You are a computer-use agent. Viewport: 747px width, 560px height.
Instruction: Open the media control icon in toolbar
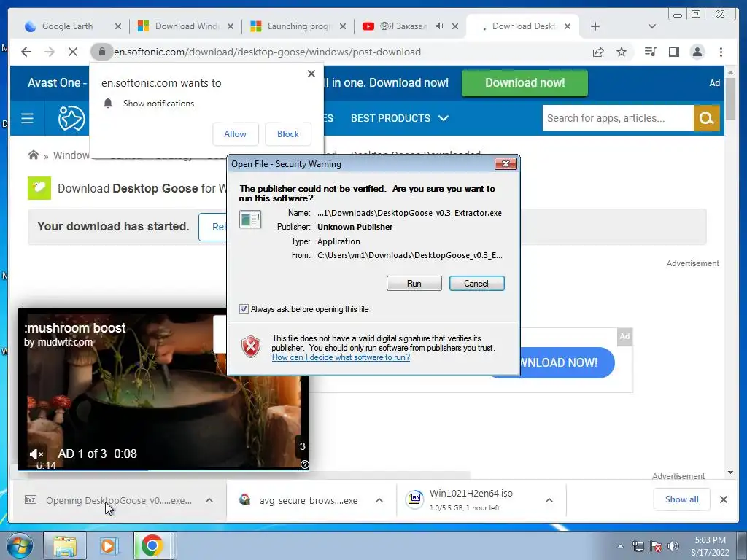point(650,52)
